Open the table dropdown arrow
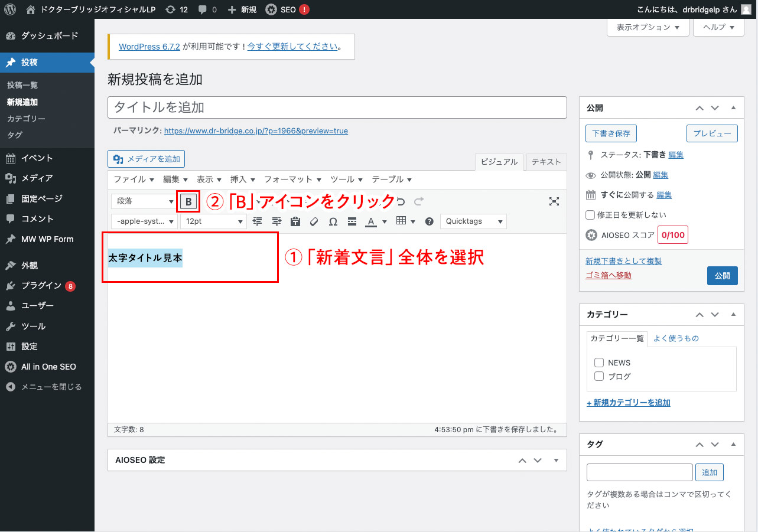The height and width of the screenshot is (532, 758). tap(413, 221)
